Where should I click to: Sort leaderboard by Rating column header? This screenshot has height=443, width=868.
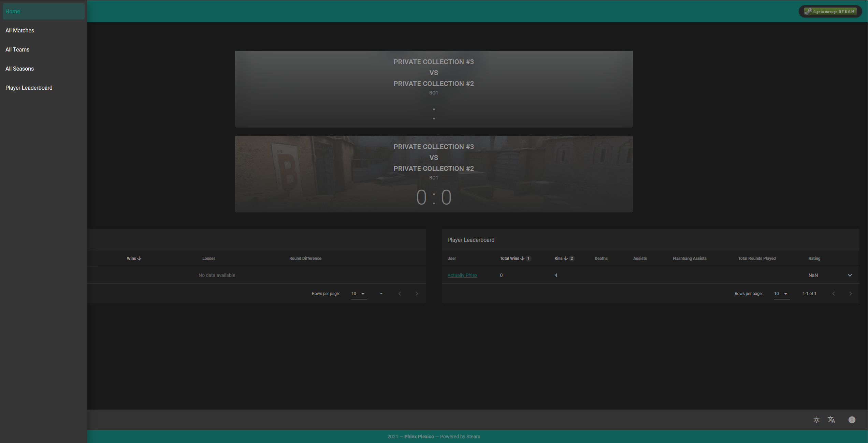tap(814, 259)
